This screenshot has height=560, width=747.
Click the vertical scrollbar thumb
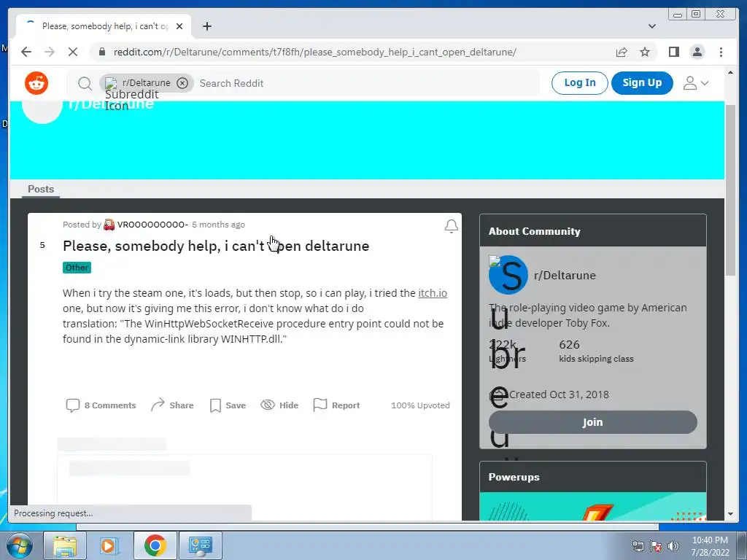coord(730,190)
